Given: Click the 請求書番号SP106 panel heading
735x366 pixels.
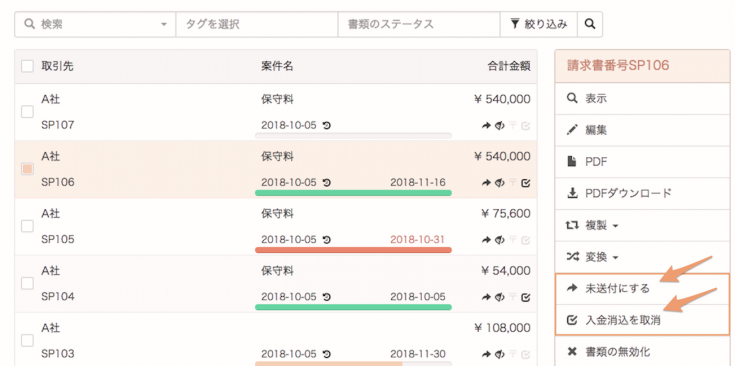Looking at the screenshot, I should pyautogui.click(x=618, y=66).
